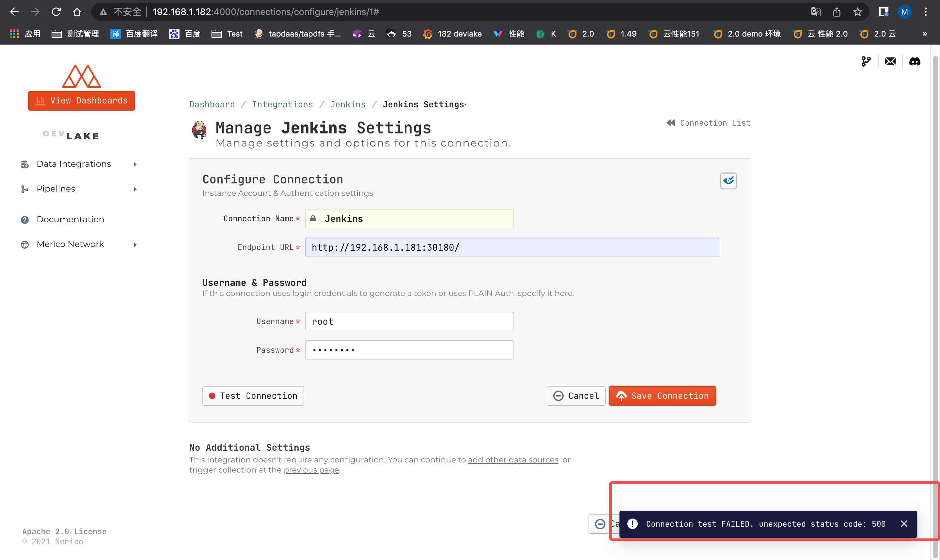The height and width of the screenshot is (560, 940).
Task: Open Documentation sidebar item
Action: 70,219
